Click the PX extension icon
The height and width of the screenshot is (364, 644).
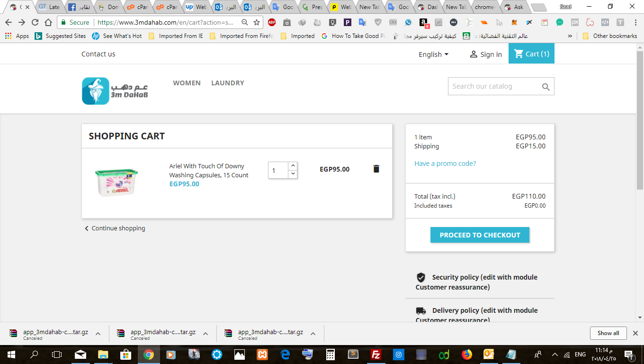[x=575, y=22]
